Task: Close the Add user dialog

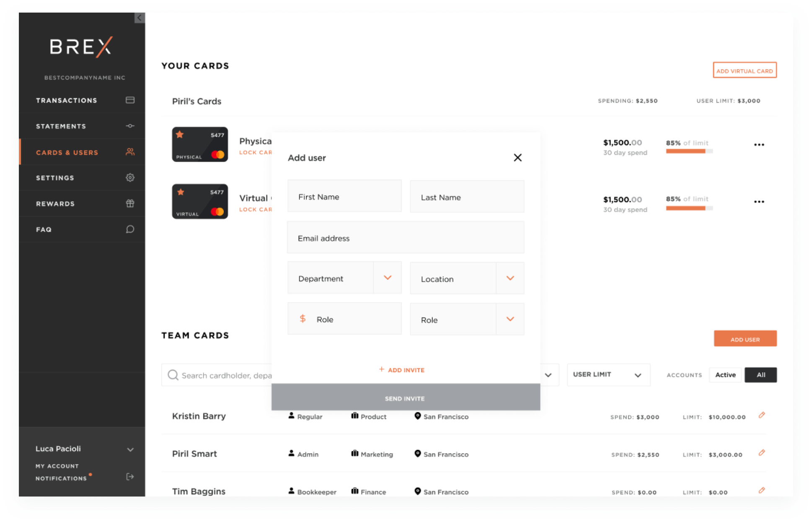Action: pos(517,158)
